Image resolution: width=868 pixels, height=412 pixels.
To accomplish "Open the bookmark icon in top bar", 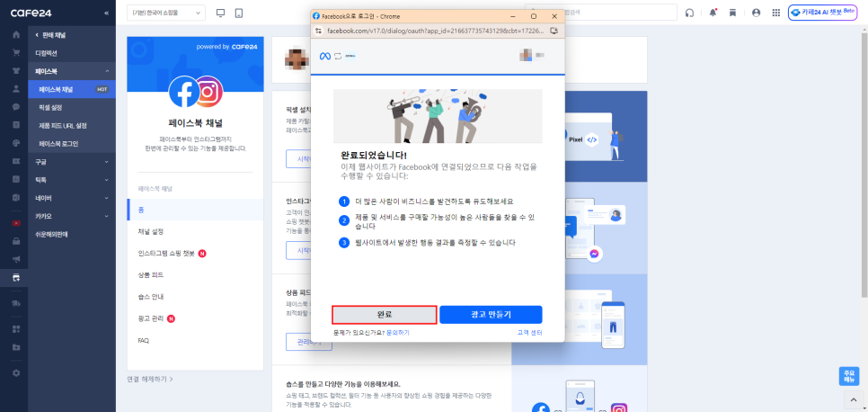I will [732, 13].
